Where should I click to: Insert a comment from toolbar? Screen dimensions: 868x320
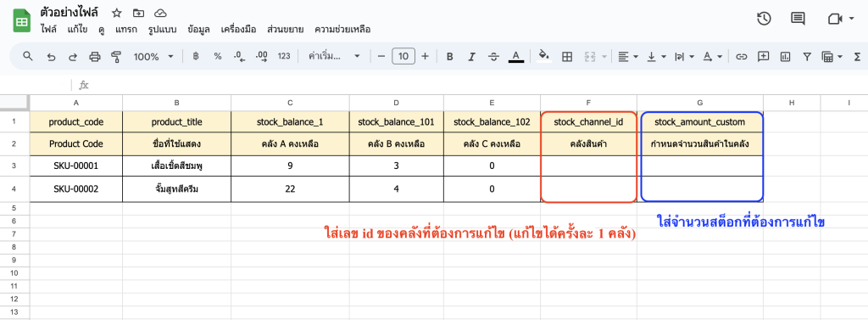coord(764,56)
